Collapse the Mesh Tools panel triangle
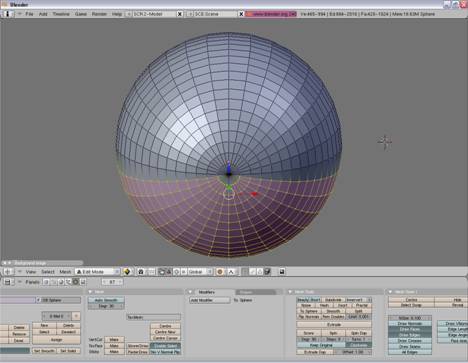468x363 pixels. (x=290, y=292)
